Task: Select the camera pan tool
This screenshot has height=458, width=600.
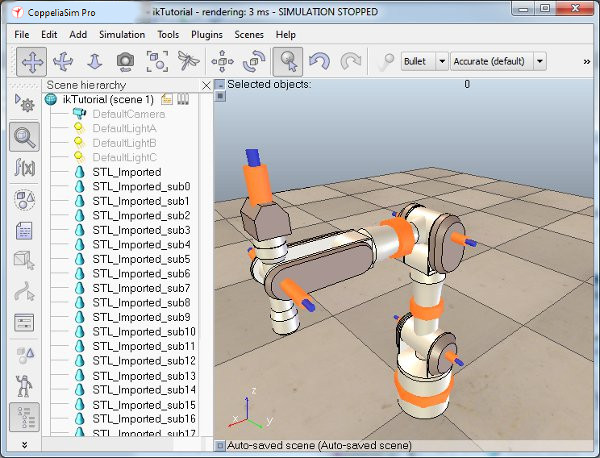Action: coord(31,61)
